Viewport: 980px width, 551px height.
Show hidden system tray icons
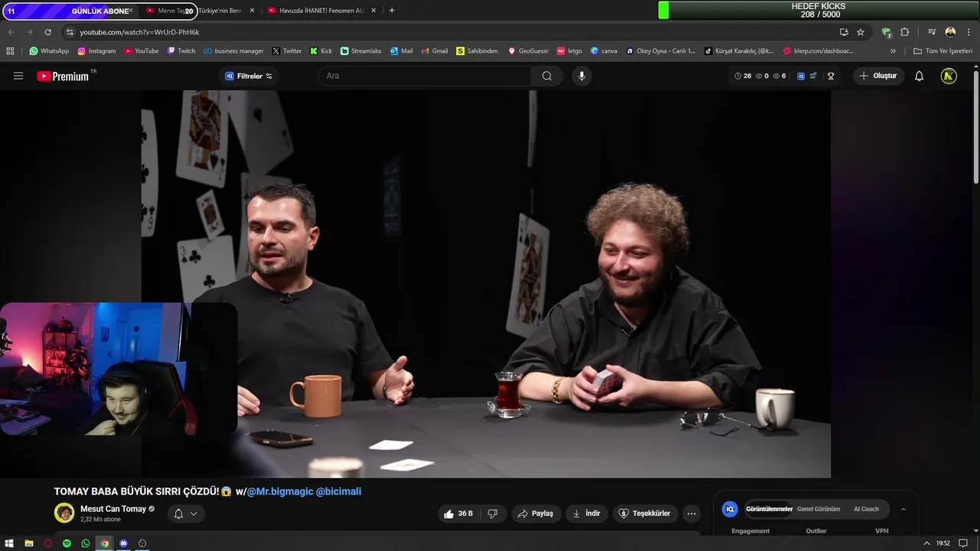coord(926,543)
